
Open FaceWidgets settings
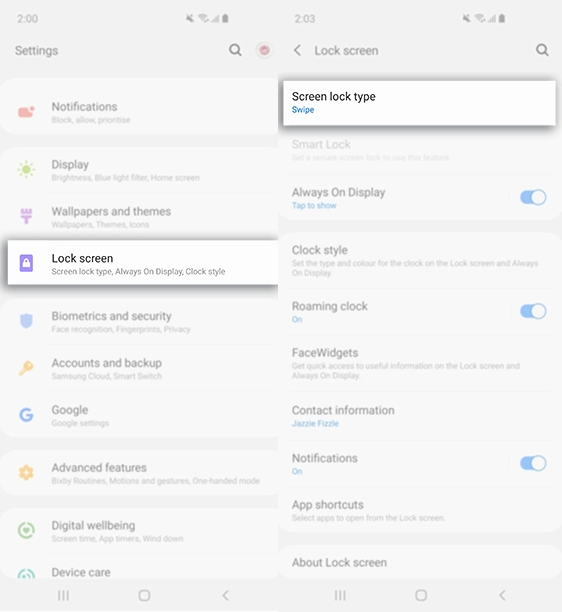coord(419,363)
